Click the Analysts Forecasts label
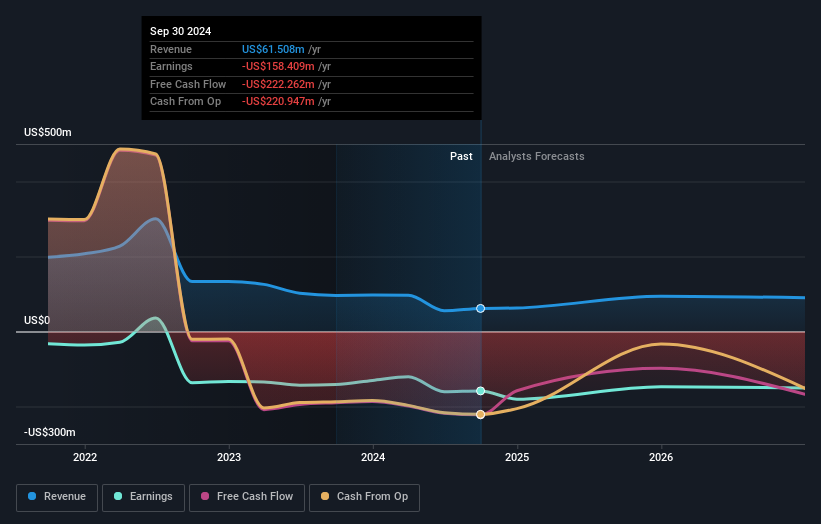Viewport: 821px width, 524px height. click(x=537, y=156)
